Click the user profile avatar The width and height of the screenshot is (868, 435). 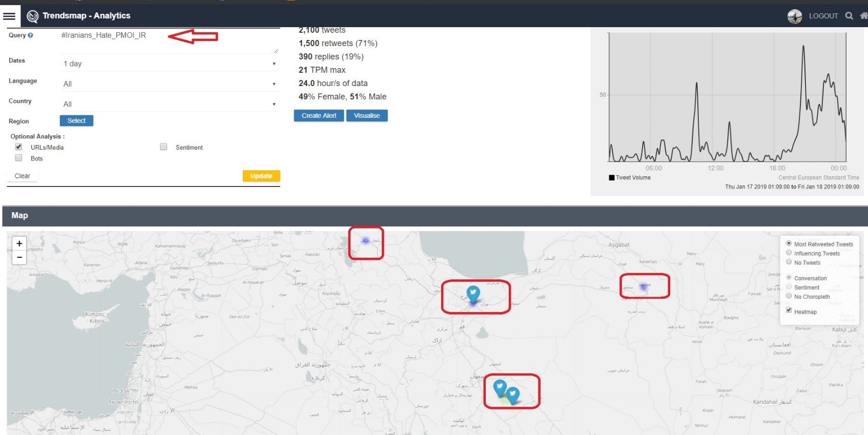click(794, 16)
